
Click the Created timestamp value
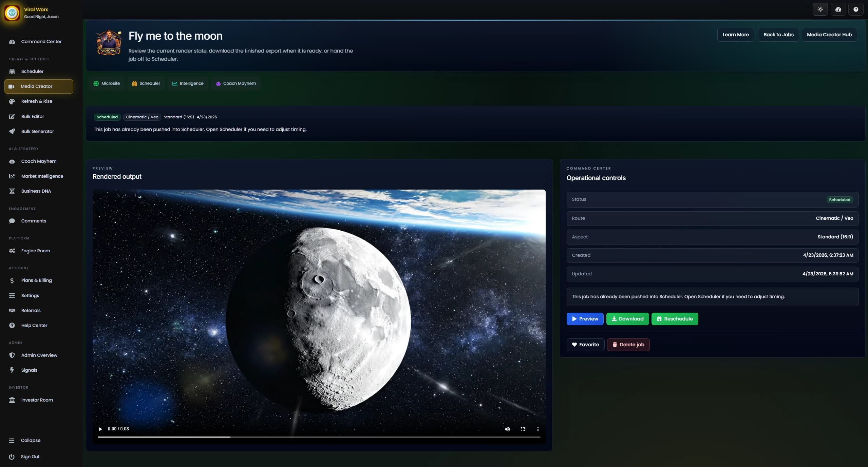[828, 255]
